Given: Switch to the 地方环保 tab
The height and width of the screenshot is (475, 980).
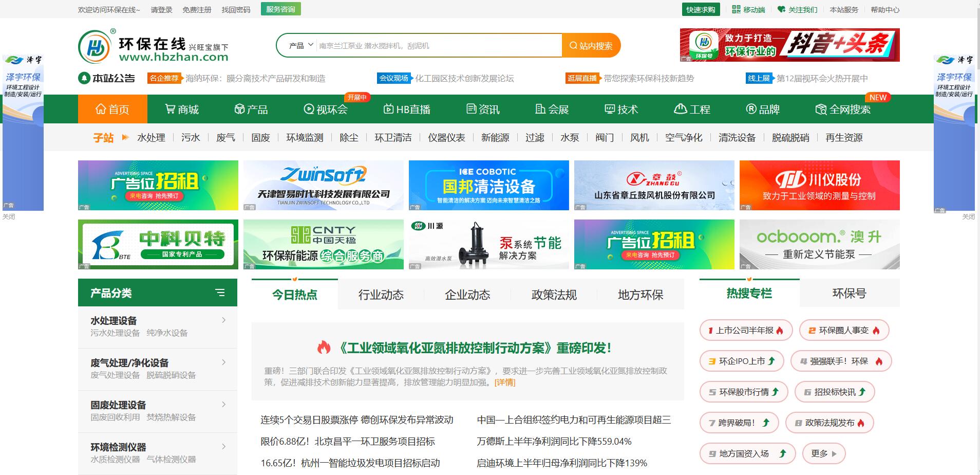Looking at the screenshot, I should tap(640, 295).
